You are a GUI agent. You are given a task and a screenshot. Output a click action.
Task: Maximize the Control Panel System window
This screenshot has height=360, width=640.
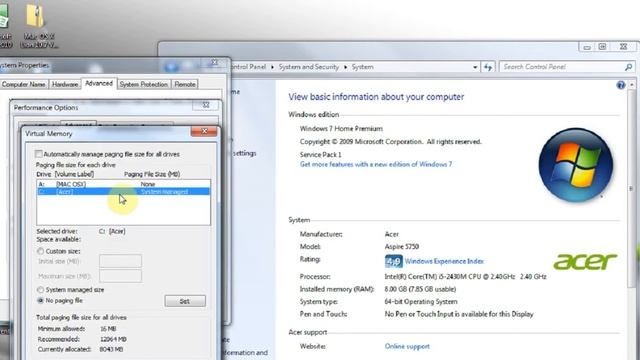click(602, 47)
